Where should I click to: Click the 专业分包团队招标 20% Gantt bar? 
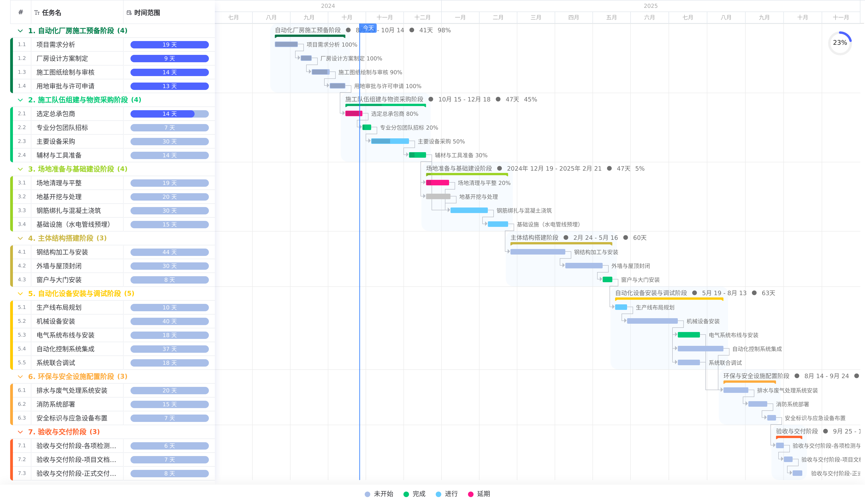pos(367,127)
